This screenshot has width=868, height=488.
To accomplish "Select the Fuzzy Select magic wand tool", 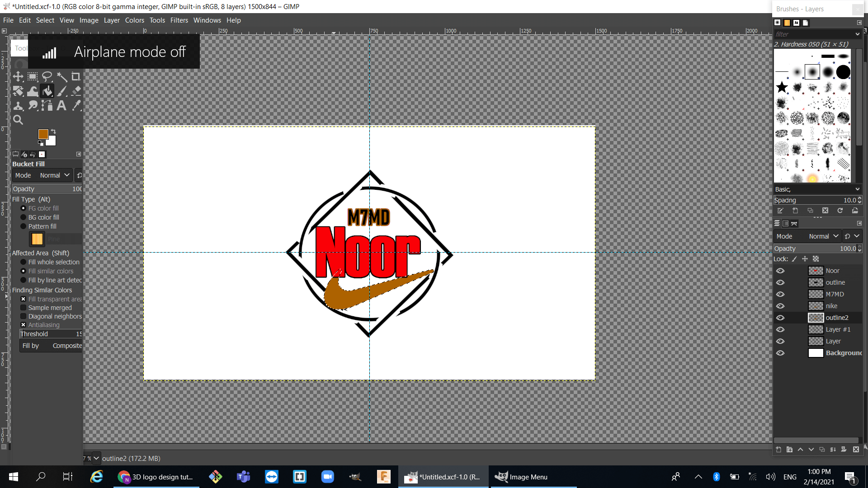I will [x=61, y=76].
